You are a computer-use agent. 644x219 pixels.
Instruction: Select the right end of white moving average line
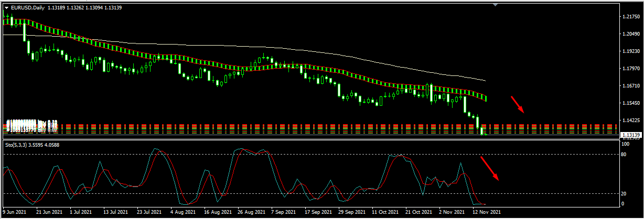[484, 80]
